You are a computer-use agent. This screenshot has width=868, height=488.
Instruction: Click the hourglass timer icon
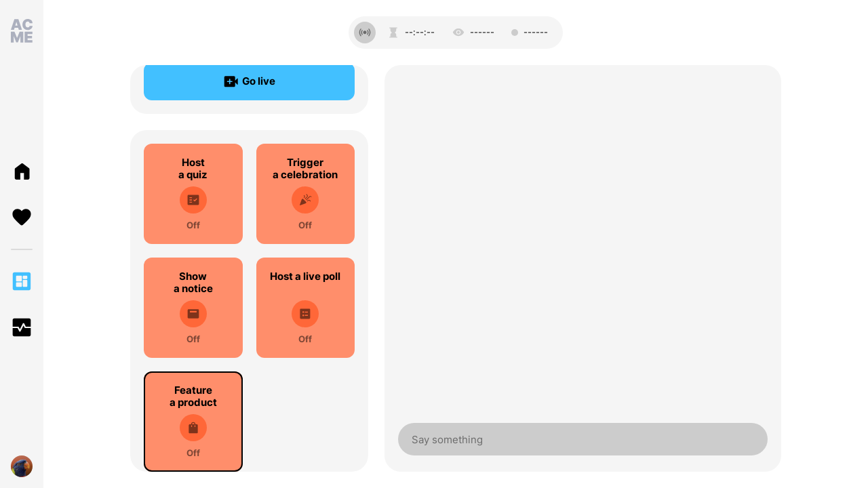393,33
